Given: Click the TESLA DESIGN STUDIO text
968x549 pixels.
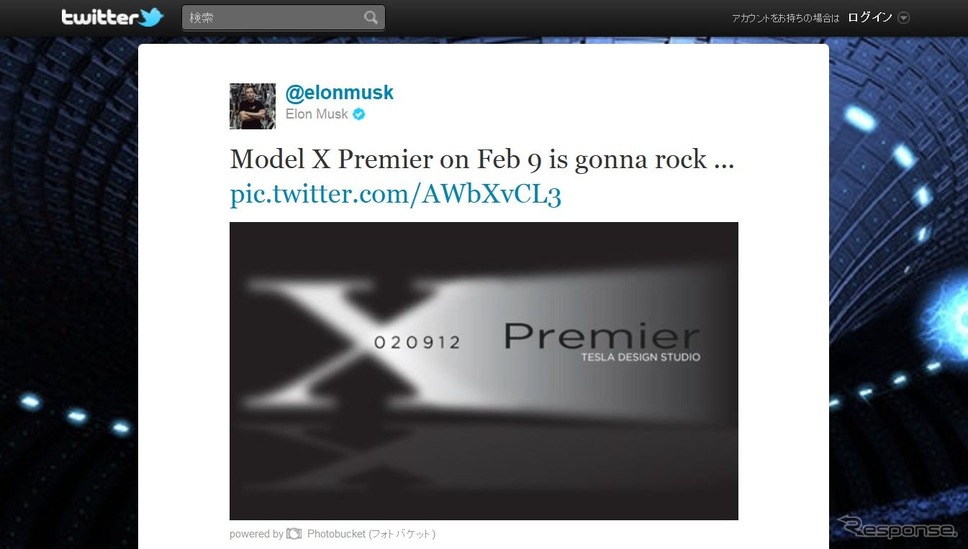Looking at the screenshot, I should pyautogui.click(x=640, y=357).
